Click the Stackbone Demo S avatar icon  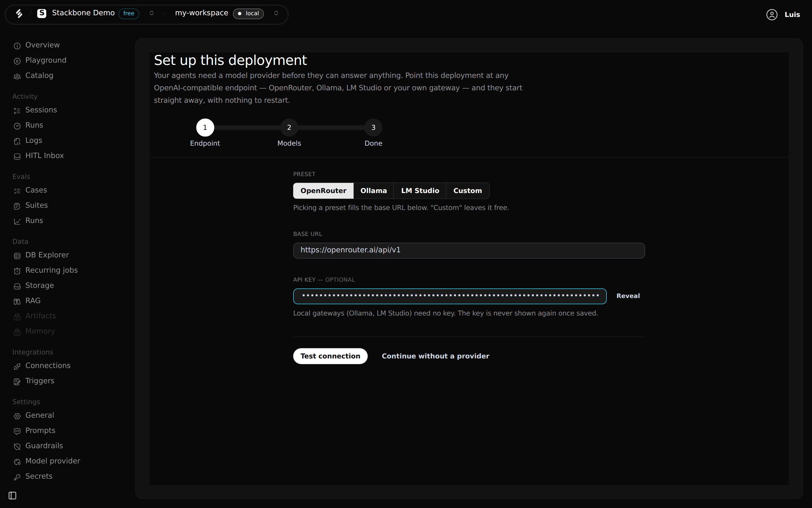click(42, 14)
